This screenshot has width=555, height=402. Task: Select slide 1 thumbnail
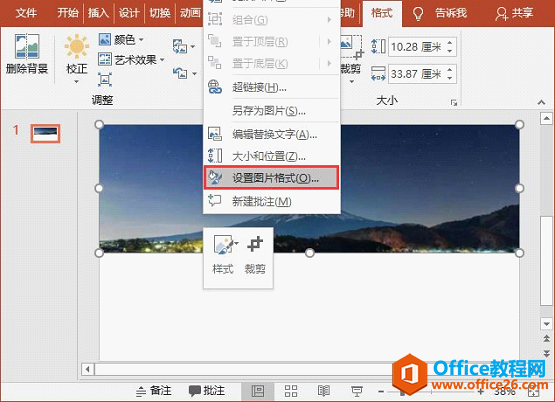(45, 134)
